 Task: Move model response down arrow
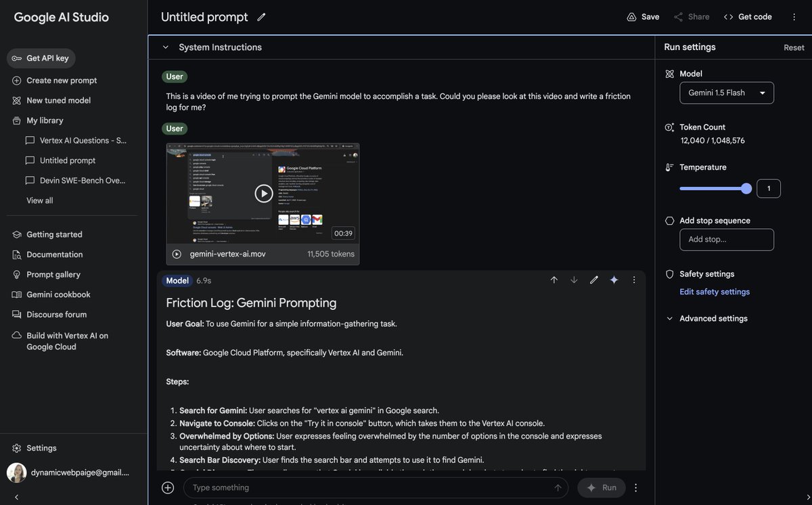click(574, 280)
